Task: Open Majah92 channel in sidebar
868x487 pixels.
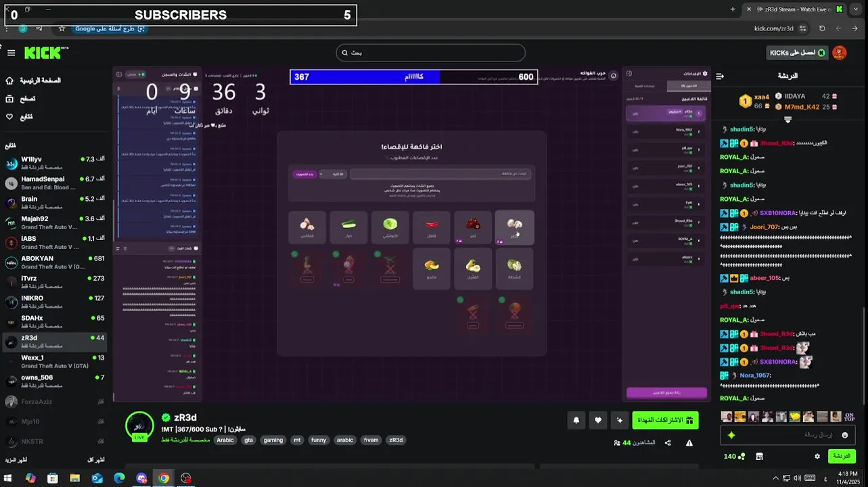Action: tap(54, 223)
